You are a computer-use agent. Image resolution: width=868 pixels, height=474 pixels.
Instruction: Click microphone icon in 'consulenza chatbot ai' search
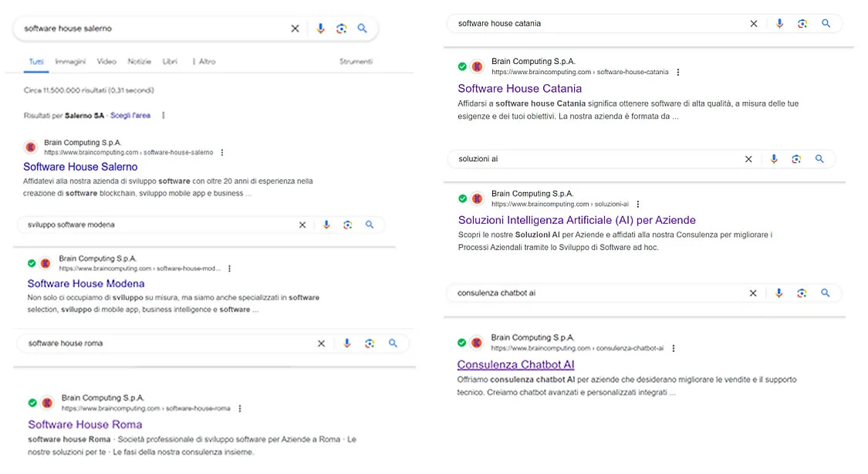(778, 293)
